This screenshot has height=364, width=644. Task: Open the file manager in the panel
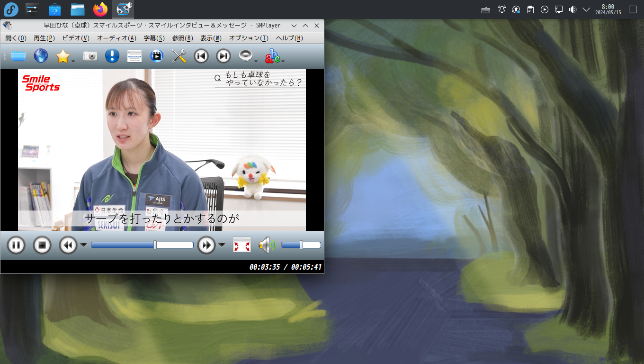(x=78, y=9)
